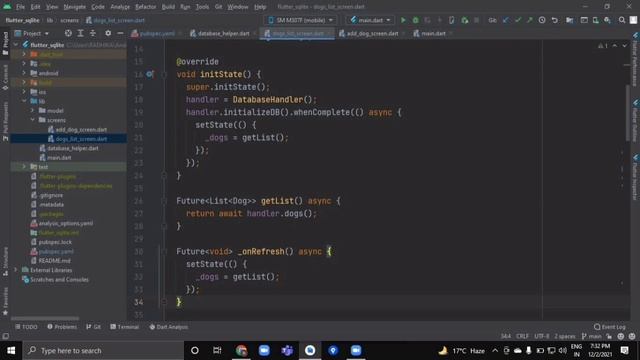
Task: Open Project panel settings gear
Action: (108, 33)
